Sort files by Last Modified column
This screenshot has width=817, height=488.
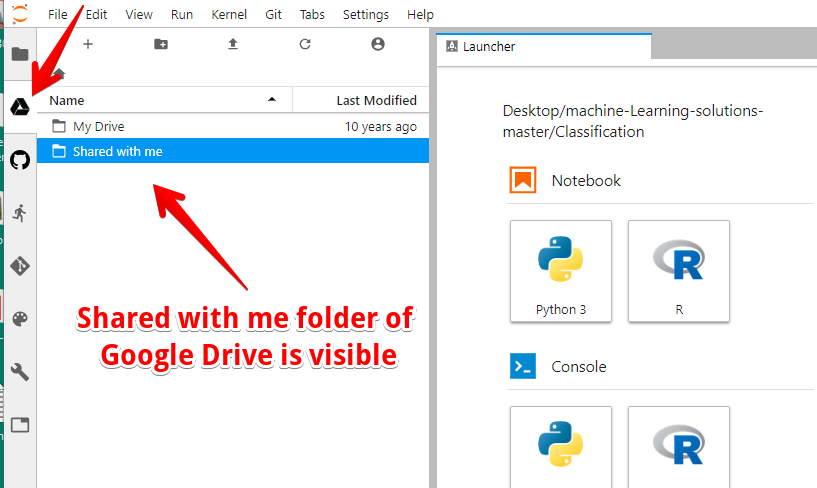[361, 100]
